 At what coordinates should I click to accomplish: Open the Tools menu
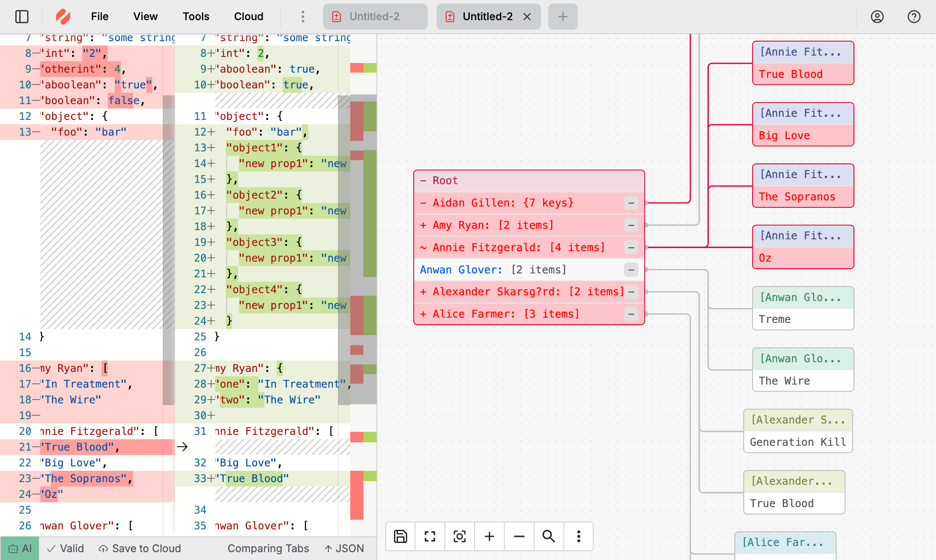coord(196,17)
